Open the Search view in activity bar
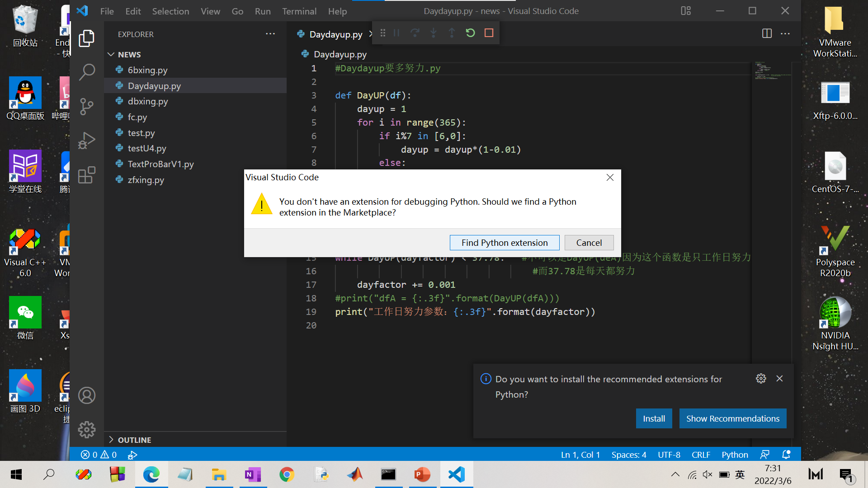The image size is (868, 488). [x=86, y=71]
